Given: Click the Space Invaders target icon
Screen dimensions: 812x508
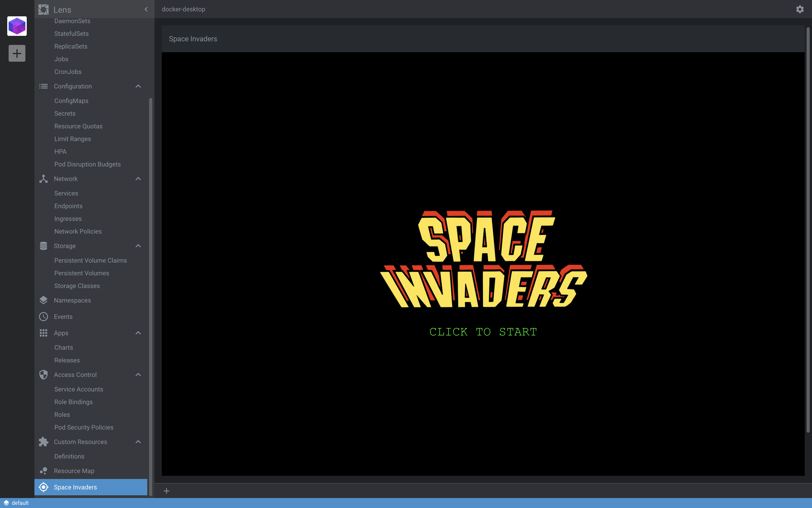Looking at the screenshot, I should tap(43, 487).
